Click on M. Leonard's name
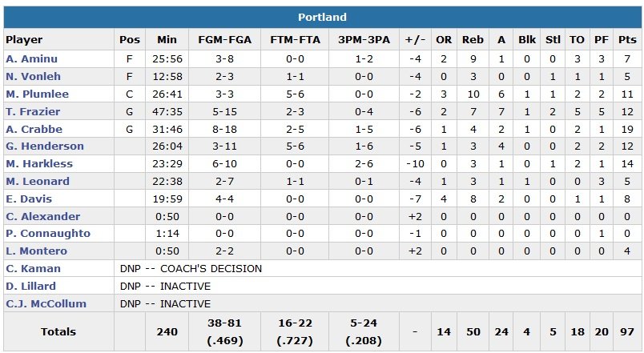 click(38, 182)
